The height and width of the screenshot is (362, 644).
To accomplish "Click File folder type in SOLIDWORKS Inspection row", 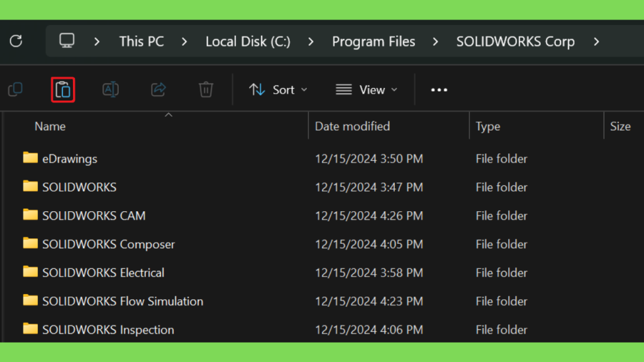I will coord(501,329).
